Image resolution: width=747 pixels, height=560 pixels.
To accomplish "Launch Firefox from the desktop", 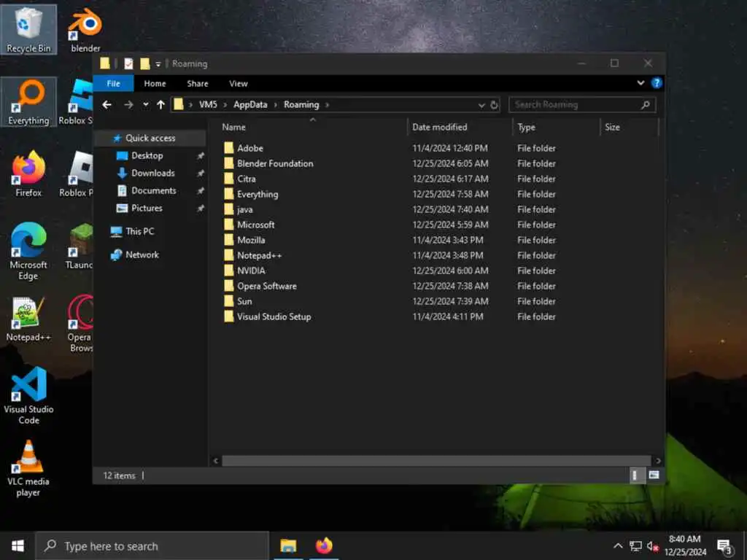I will click(x=28, y=174).
